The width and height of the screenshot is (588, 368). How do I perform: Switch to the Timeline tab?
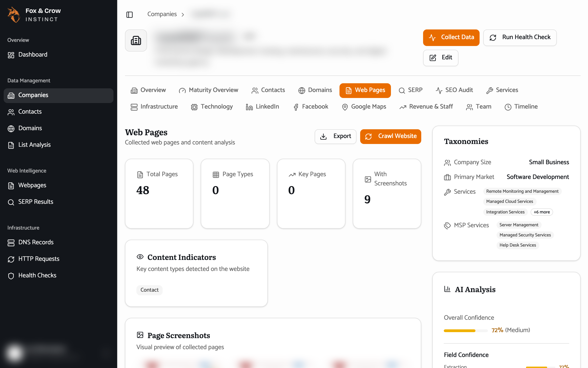(x=521, y=107)
